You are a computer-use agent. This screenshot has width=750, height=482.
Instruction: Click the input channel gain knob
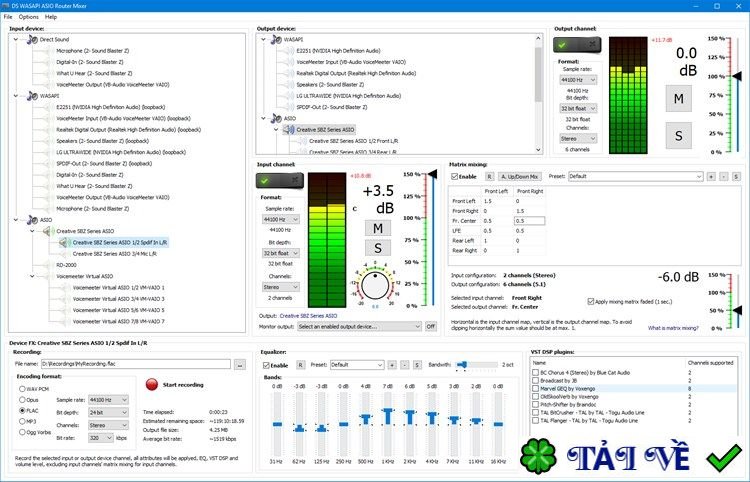click(375, 285)
